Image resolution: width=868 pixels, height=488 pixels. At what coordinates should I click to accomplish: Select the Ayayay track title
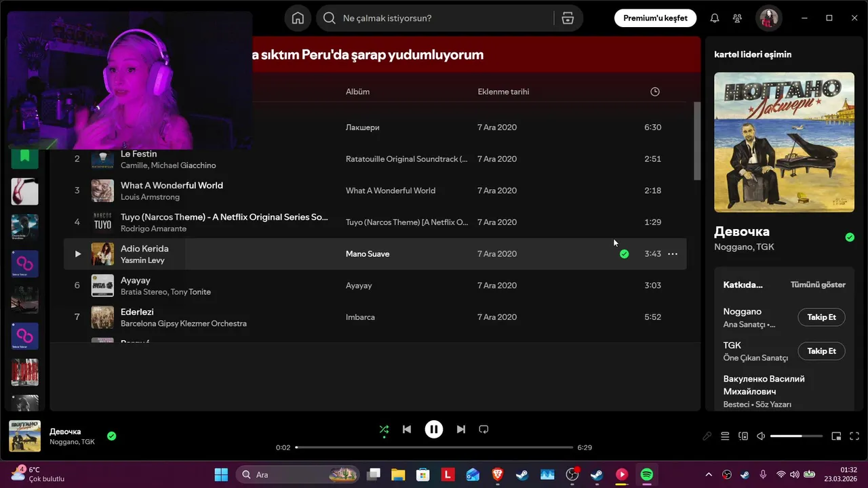(136, 280)
